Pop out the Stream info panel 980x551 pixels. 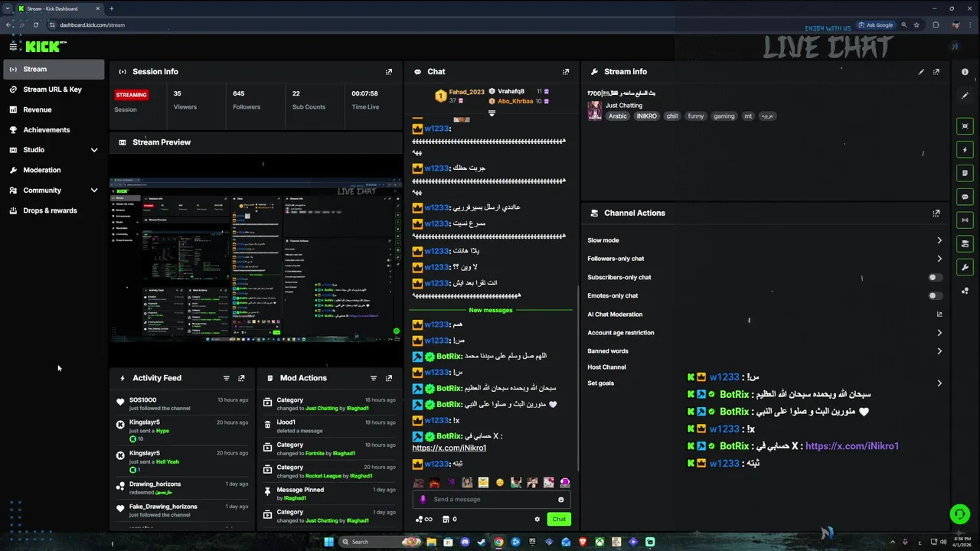click(936, 72)
